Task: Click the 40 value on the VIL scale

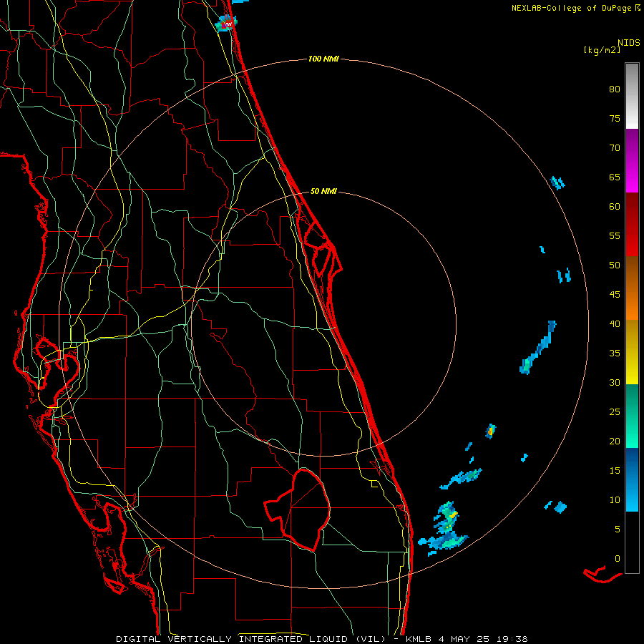Action: tap(615, 323)
